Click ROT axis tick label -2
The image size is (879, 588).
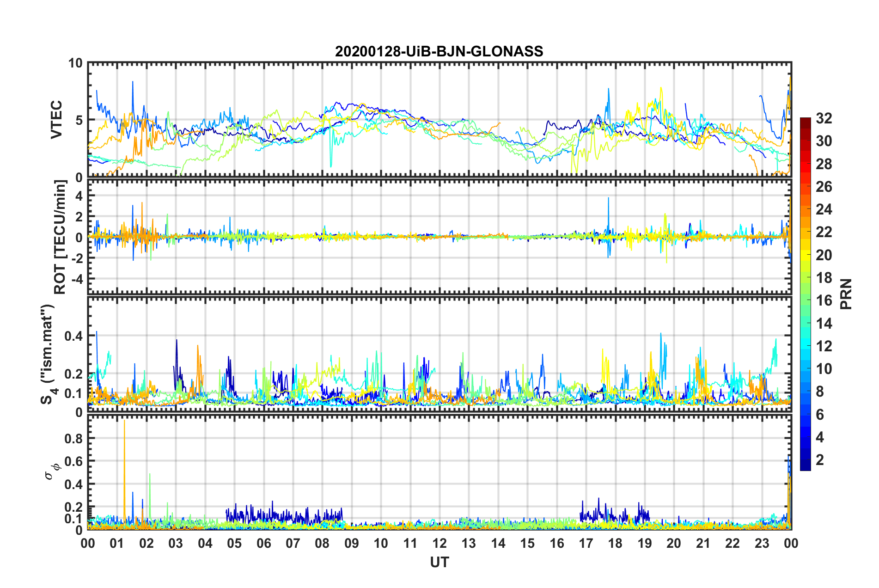pyautogui.click(x=77, y=258)
